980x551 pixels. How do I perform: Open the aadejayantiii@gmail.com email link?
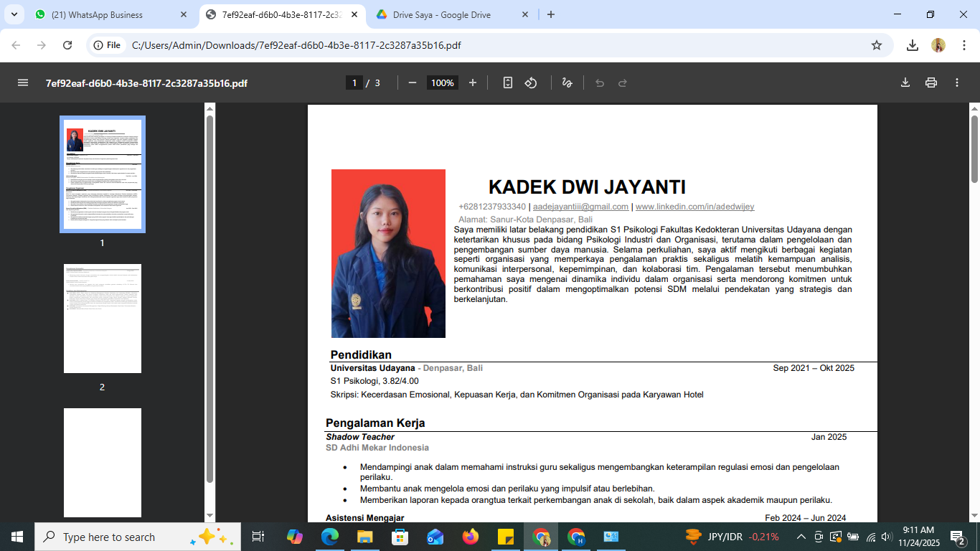click(x=580, y=207)
